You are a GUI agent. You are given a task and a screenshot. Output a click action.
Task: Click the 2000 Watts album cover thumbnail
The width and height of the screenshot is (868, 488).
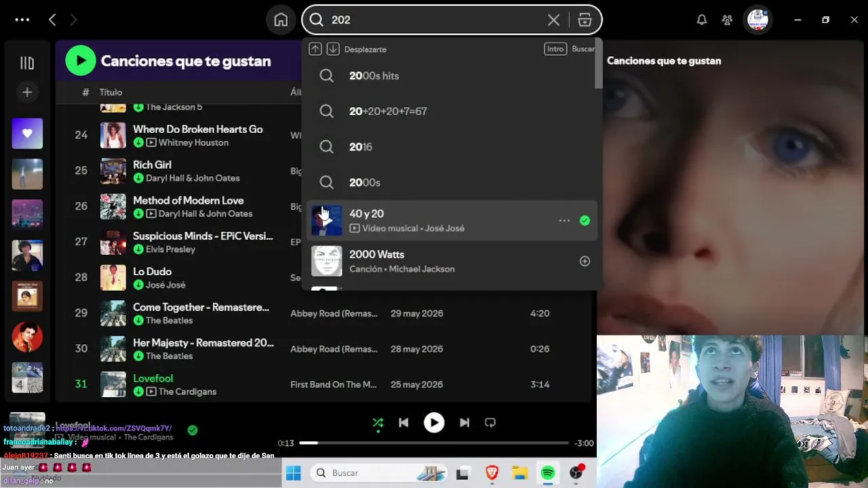click(327, 262)
